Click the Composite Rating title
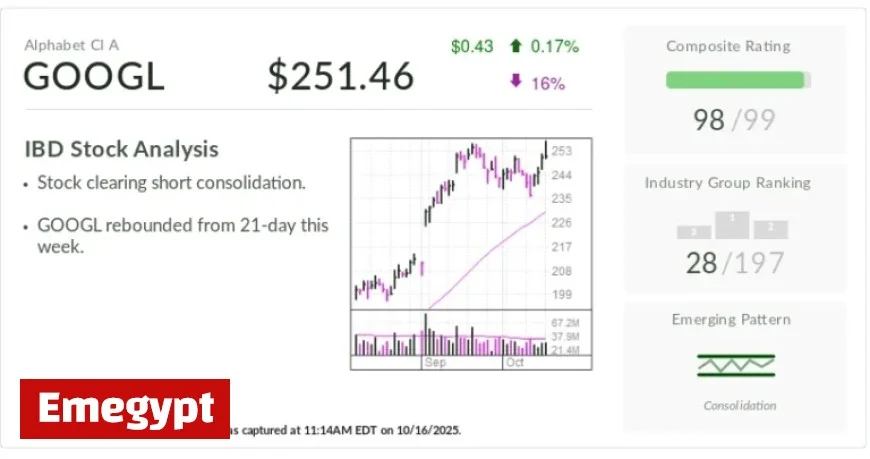The image size is (870, 459). pyautogui.click(x=728, y=46)
